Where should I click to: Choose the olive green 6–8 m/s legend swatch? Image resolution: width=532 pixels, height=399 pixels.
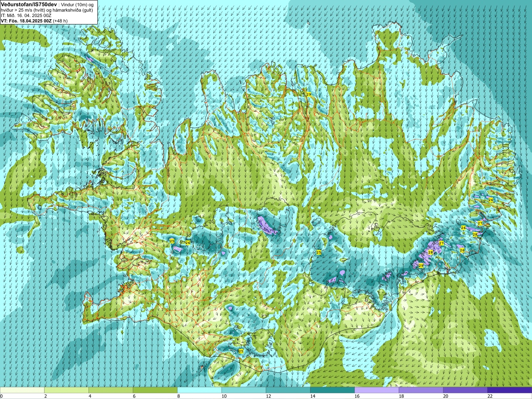point(155,390)
